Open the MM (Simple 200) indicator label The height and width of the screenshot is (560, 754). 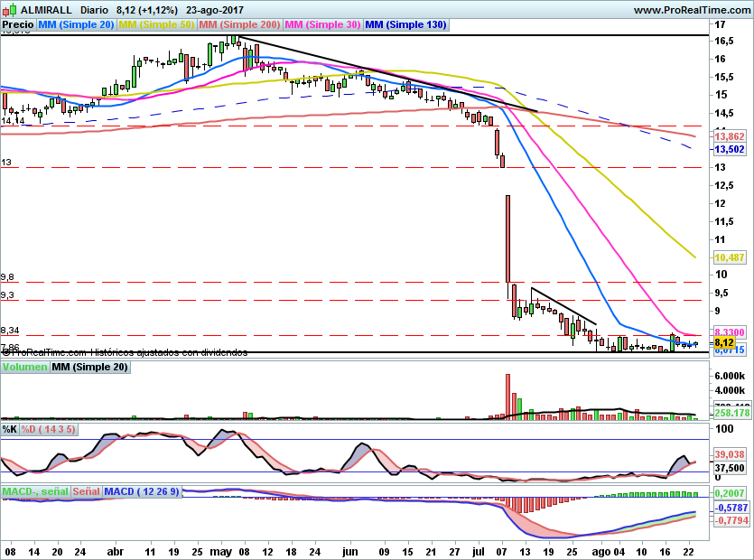(238, 24)
